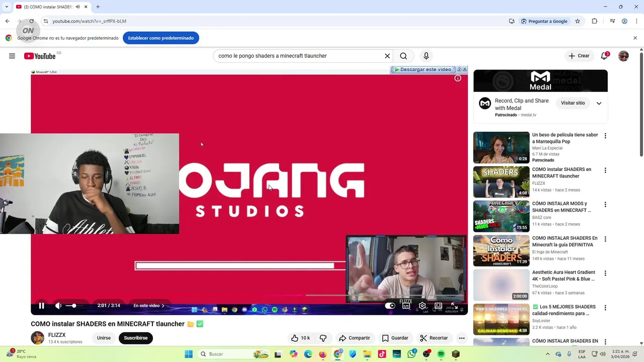Open 'Aesthetic Aura Heart Gradient 4K' title
This screenshot has height=362, width=644.
click(x=563, y=276)
